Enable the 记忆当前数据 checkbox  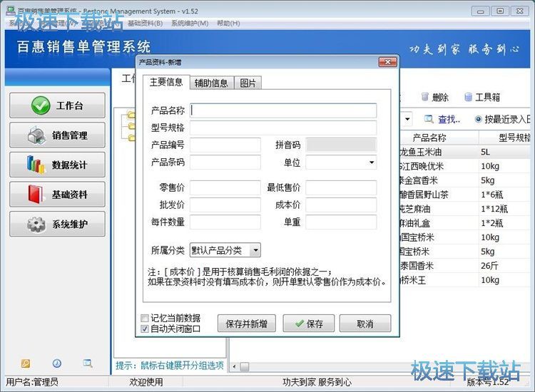(144, 318)
